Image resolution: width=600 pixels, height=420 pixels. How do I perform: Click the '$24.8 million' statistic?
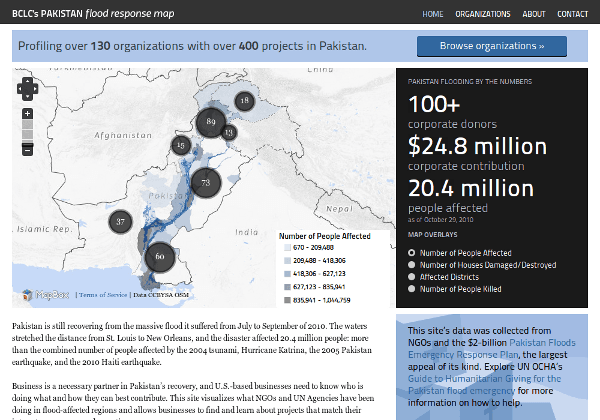pyautogui.click(x=478, y=147)
